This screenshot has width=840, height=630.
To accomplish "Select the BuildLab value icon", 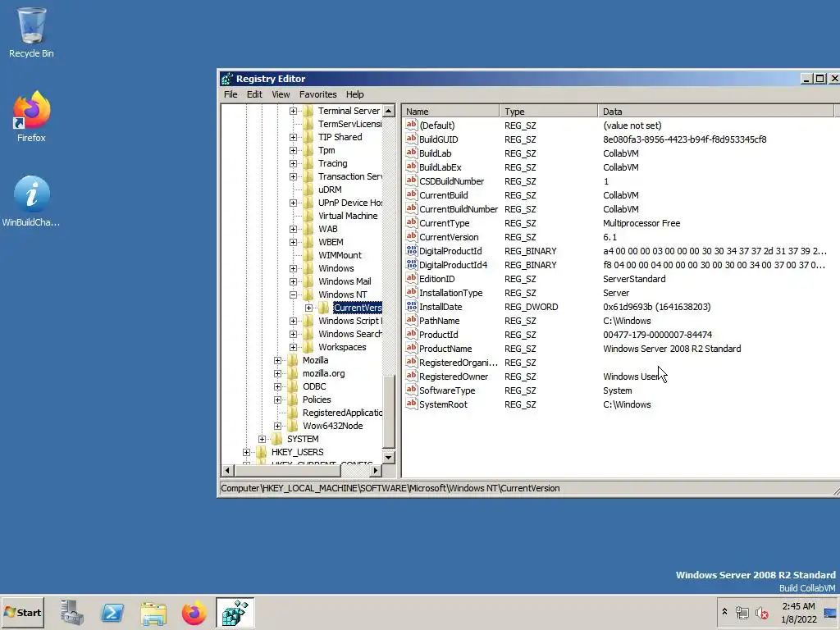I will pos(412,153).
